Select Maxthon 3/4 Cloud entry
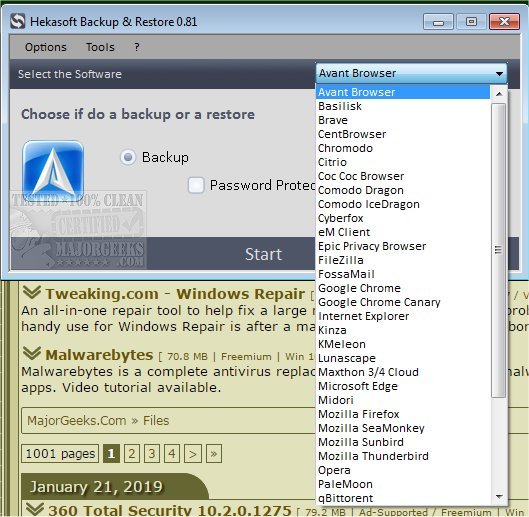Screen dimensions: 529x517 tap(403, 372)
